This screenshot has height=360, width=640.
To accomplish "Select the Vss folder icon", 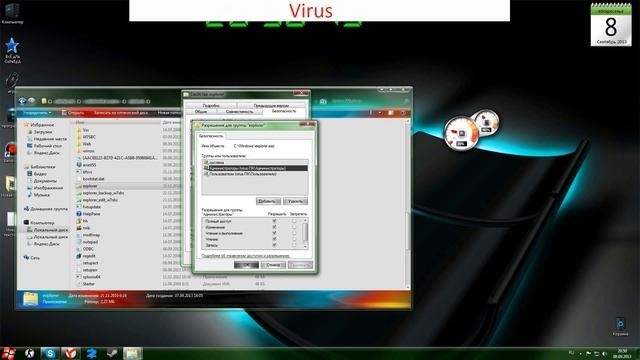I will pyautogui.click(x=79, y=130).
